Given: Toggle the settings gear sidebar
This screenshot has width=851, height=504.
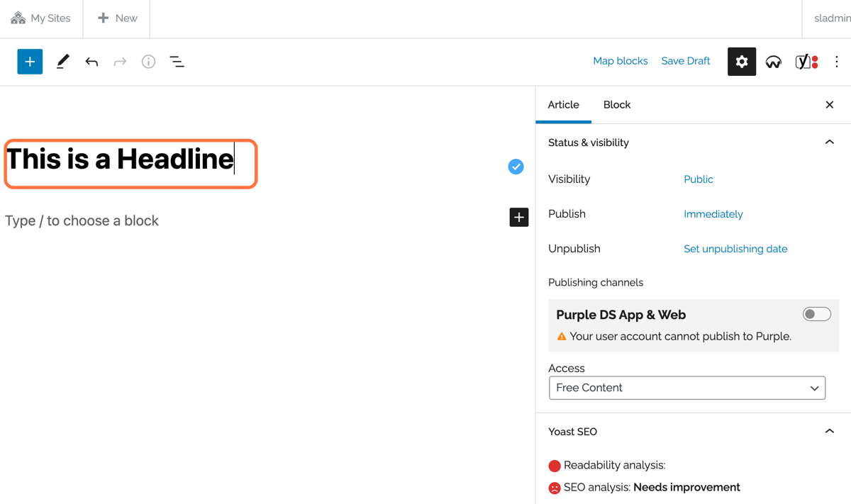Looking at the screenshot, I should (742, 62).
